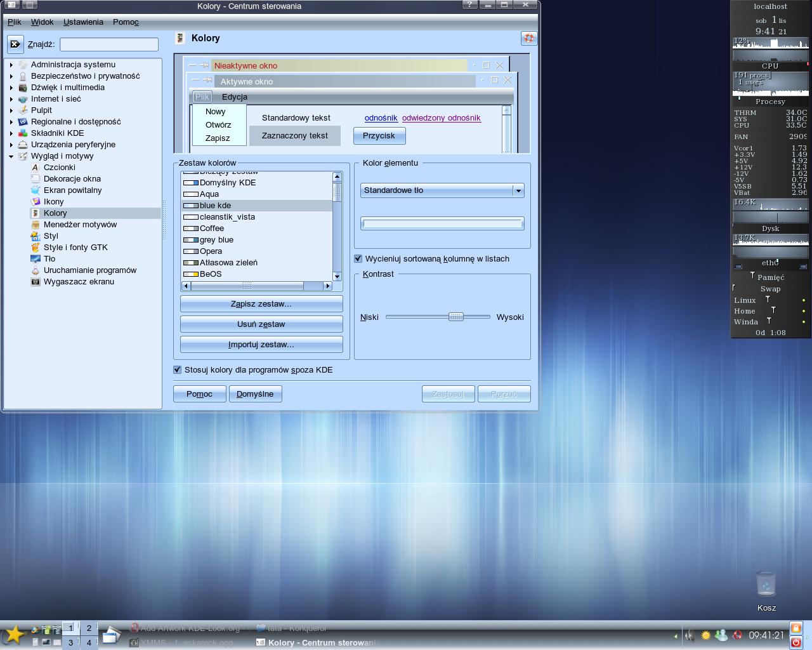Select the Coffee color scheme
This screenshot has height=650, width=812.
pos(256,229)
